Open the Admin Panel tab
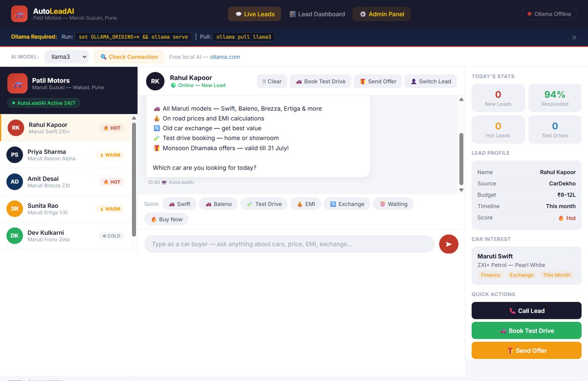The width and height of the screenshot is (588, 381). click(x=381, y=14)
